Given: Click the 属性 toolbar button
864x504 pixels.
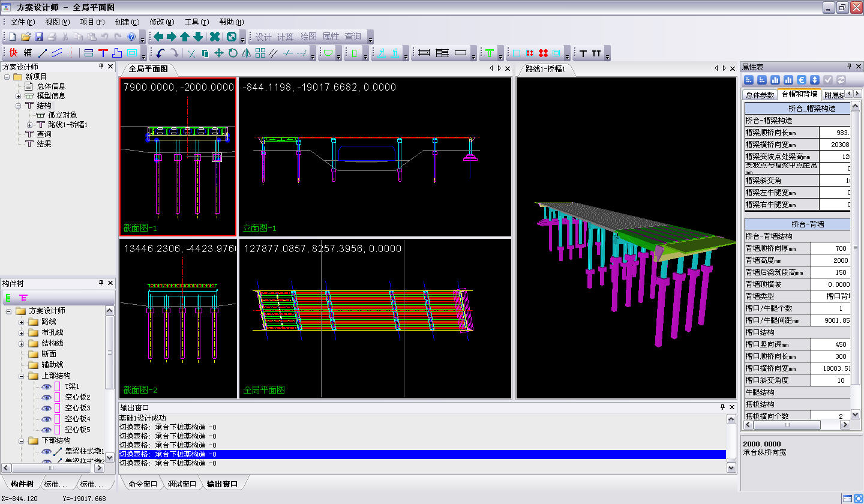Looking at the screenshot, I should point(331,37).
